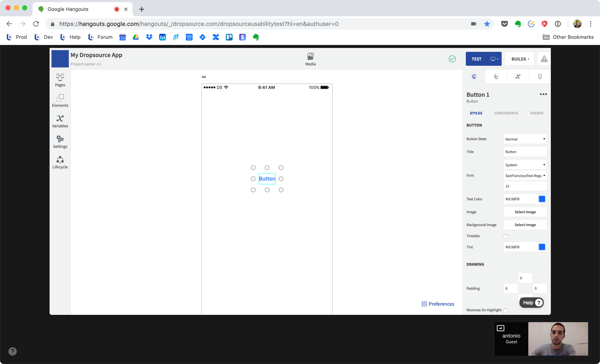Click the warning triangle icon

pyautogui.click(x=544, y=59)
